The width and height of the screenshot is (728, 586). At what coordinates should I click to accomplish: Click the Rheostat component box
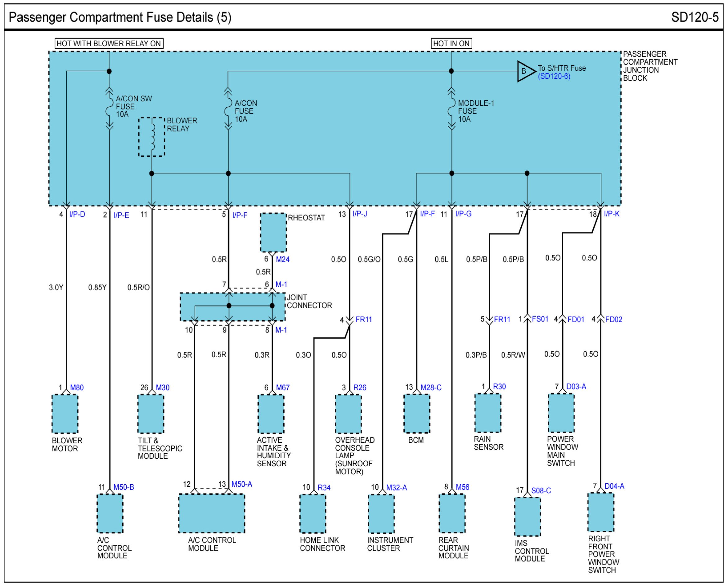(273, 233)
